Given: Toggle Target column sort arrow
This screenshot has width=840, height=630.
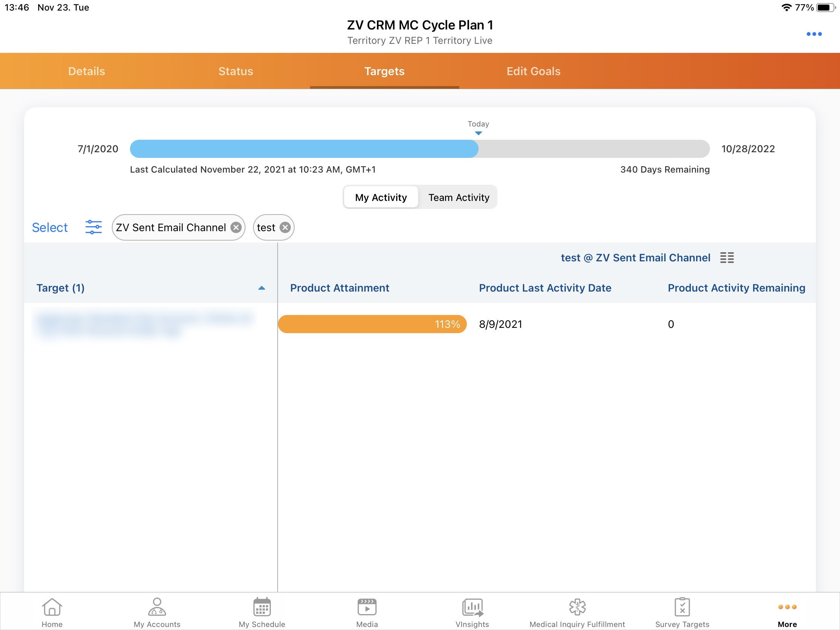Looking at the screenshot, I should click(261, 288).
